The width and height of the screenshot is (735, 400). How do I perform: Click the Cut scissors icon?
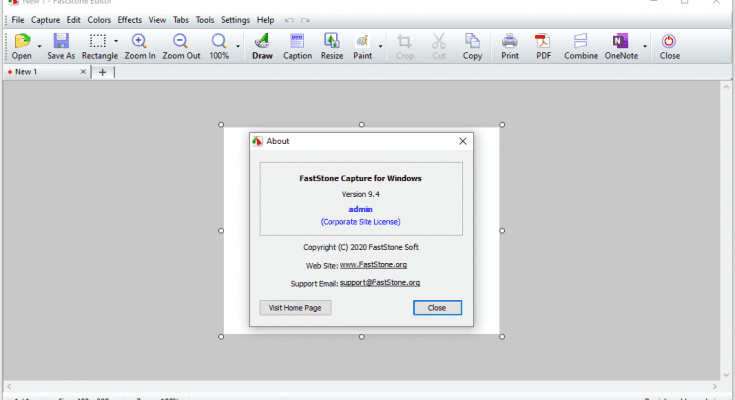pos(439,41)
